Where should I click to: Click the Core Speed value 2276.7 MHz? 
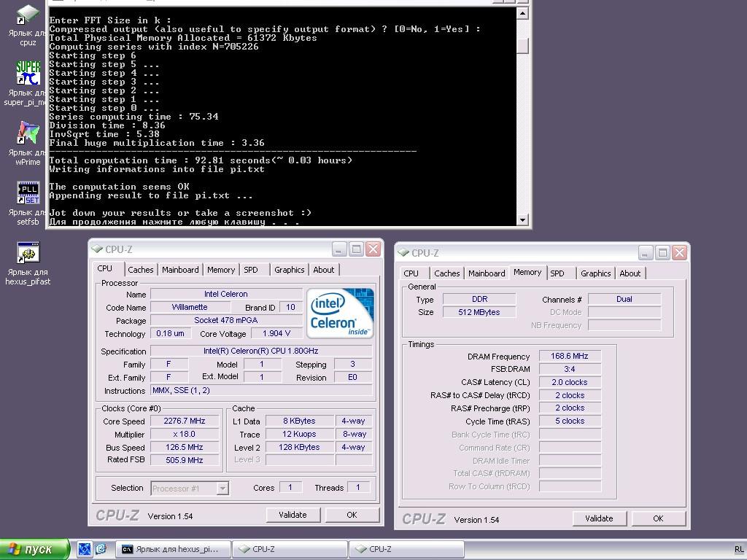[x=185, y=421]
